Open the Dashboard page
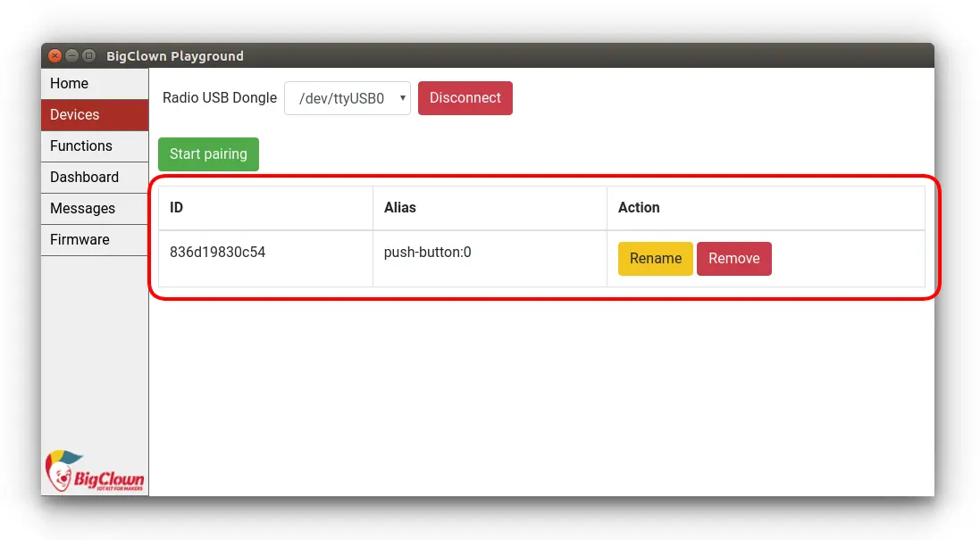 click(x=95, y=178)
